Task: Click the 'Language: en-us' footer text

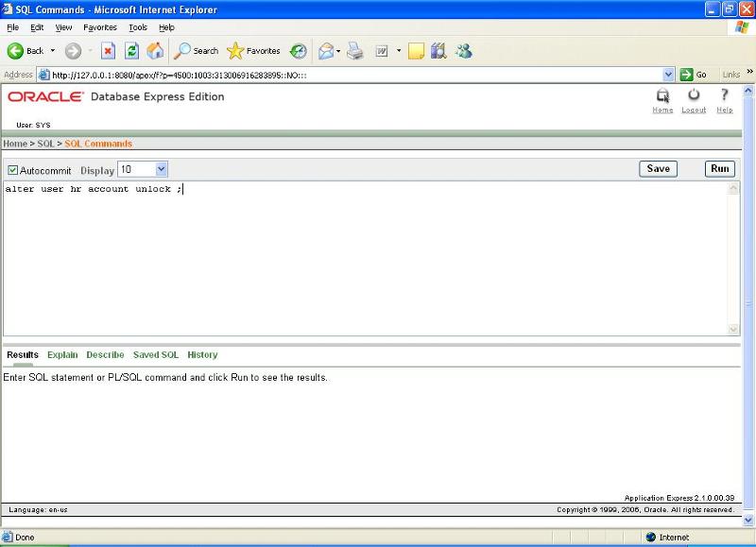Action: point(38,509)
